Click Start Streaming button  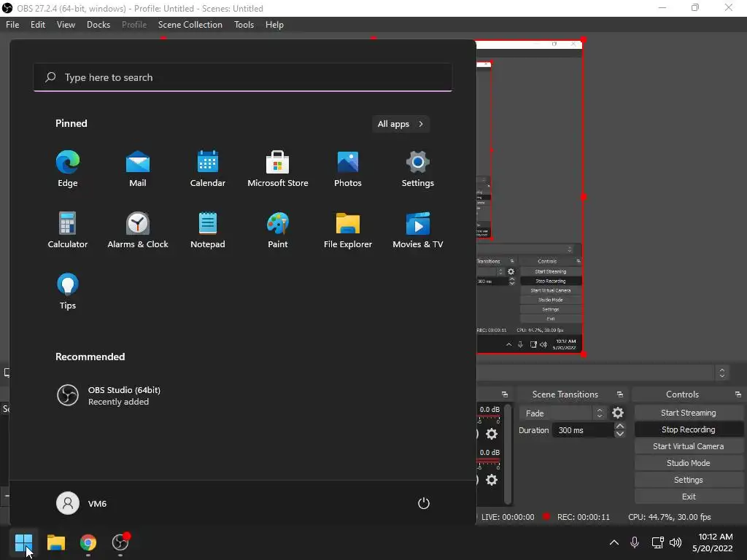tap(689, 413)
